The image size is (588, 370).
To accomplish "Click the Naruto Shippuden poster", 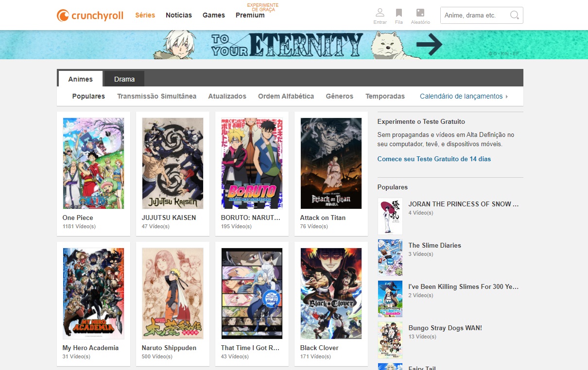I will click(x=173, y=293).
